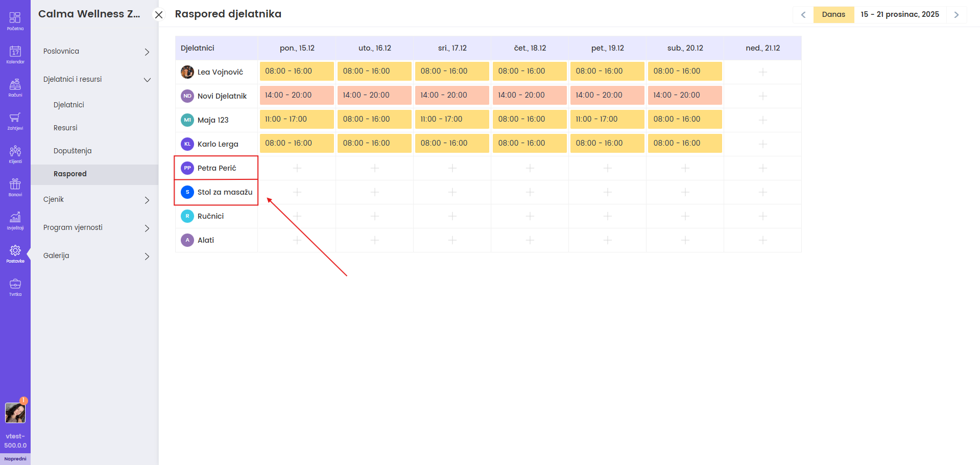Expand the Cjenik menu section
Screen dimensions: 980x465
coord(96,200)
